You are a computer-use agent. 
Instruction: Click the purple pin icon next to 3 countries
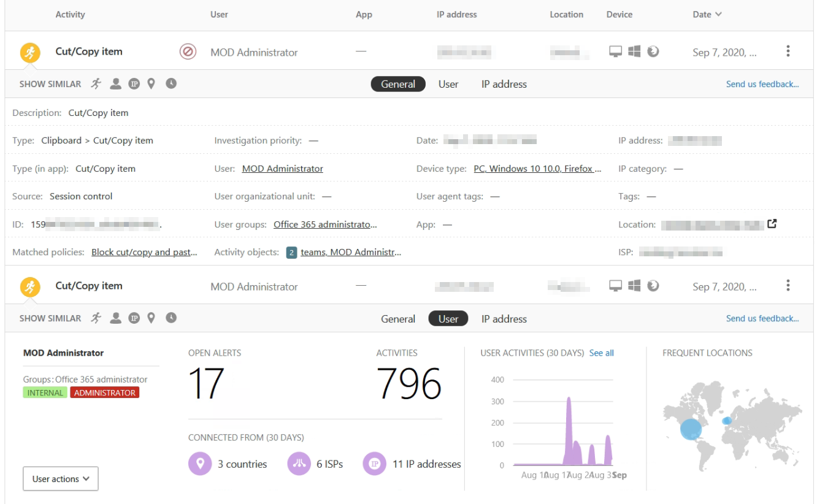pyautogui.click(x=200, y=464)
